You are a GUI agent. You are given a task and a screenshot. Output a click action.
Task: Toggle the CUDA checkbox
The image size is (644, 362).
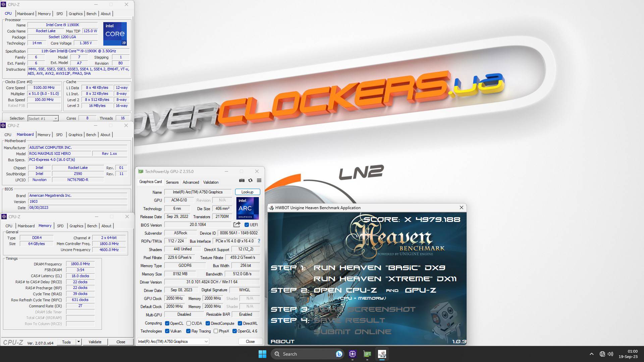pos(189,323)
